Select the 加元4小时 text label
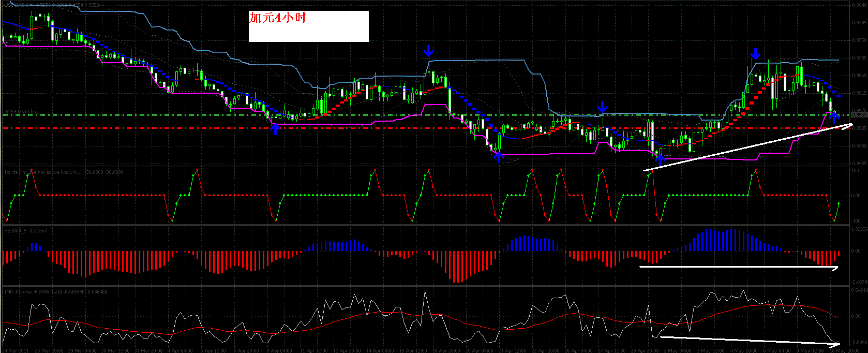 pyautogui.click(x=278, y=18)
